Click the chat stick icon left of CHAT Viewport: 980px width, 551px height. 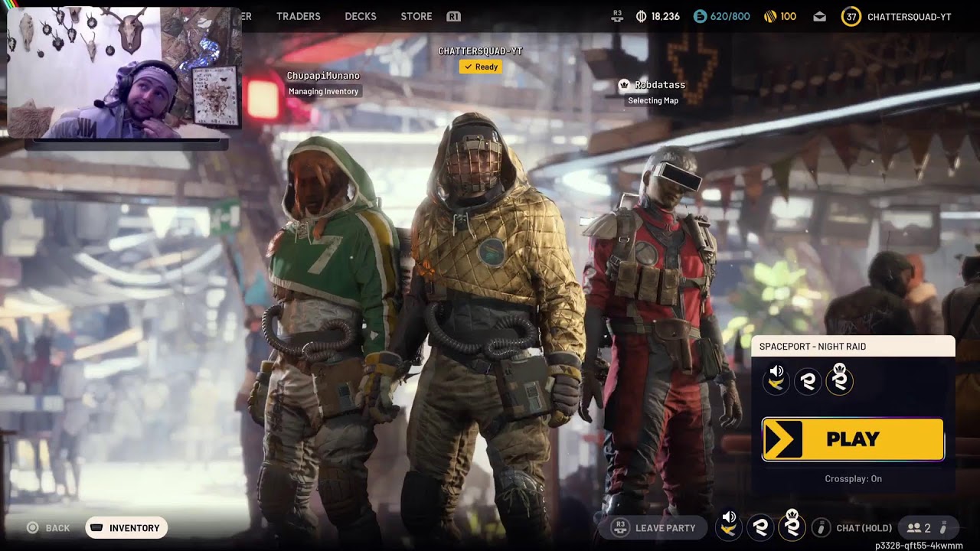coord(821,527)
